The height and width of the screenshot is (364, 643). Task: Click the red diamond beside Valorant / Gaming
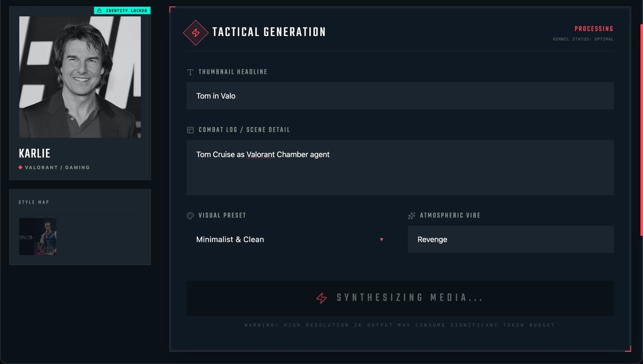pos(20,167)
